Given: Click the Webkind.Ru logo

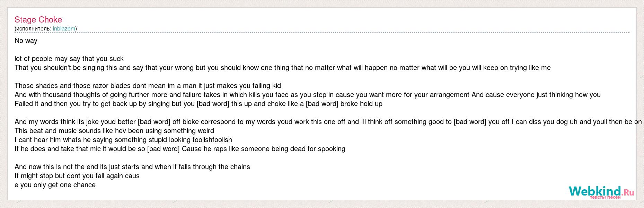Looking at the screenshot, I should [x=601, y=191].
